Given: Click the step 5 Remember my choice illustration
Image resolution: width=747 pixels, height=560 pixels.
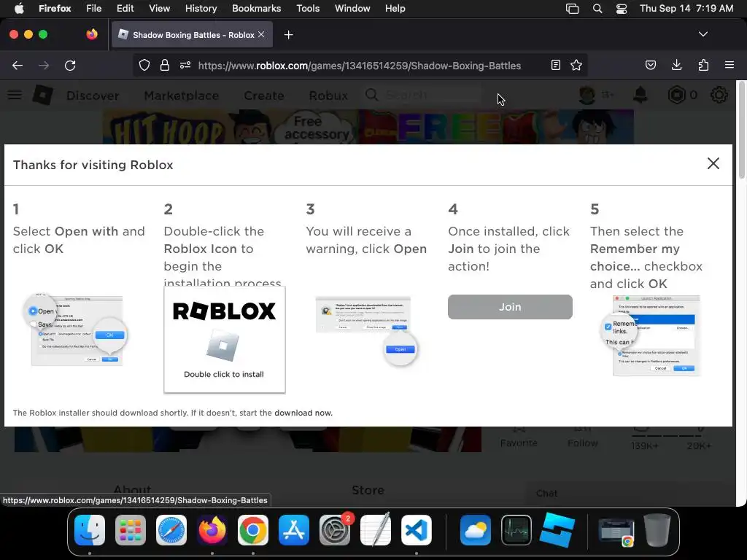Looking at the screenshot, I should point(651,335).
